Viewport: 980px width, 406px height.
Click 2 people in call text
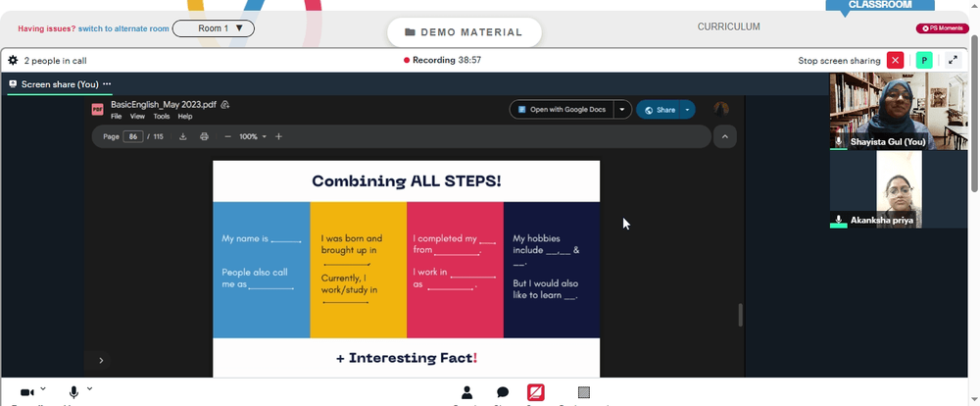55,61
